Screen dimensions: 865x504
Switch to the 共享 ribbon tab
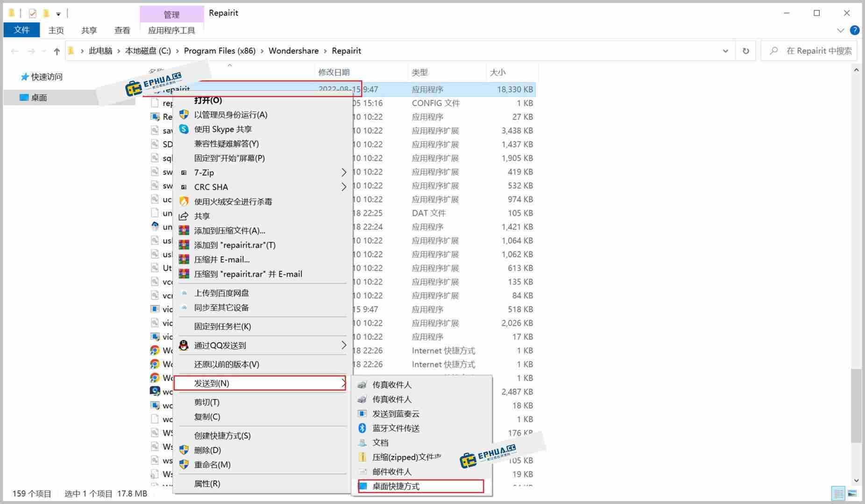(89, 30)
